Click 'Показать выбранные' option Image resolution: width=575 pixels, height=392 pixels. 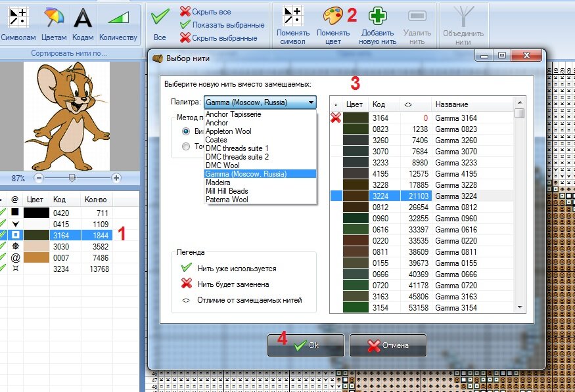pyautogui.click(x=222, y=25)
